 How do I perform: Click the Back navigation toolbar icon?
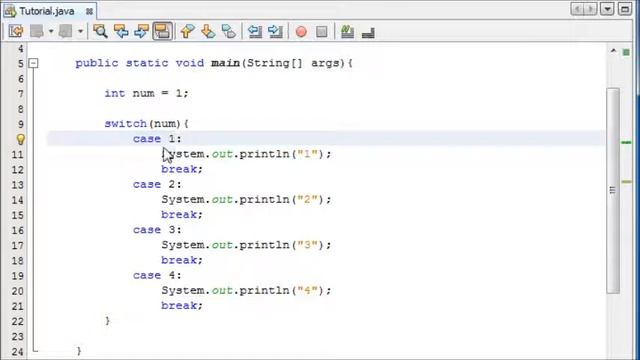pyautogui.click(x=37, y=31)
